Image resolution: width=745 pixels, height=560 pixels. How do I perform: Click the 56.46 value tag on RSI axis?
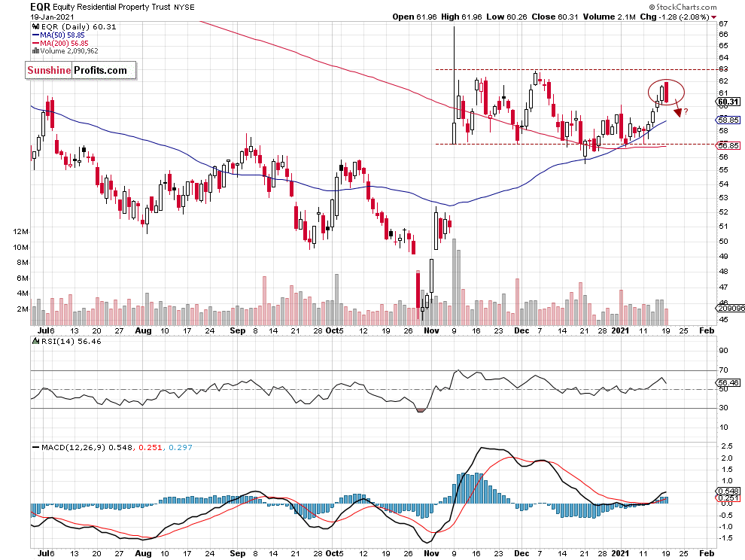tap(728, 382)
